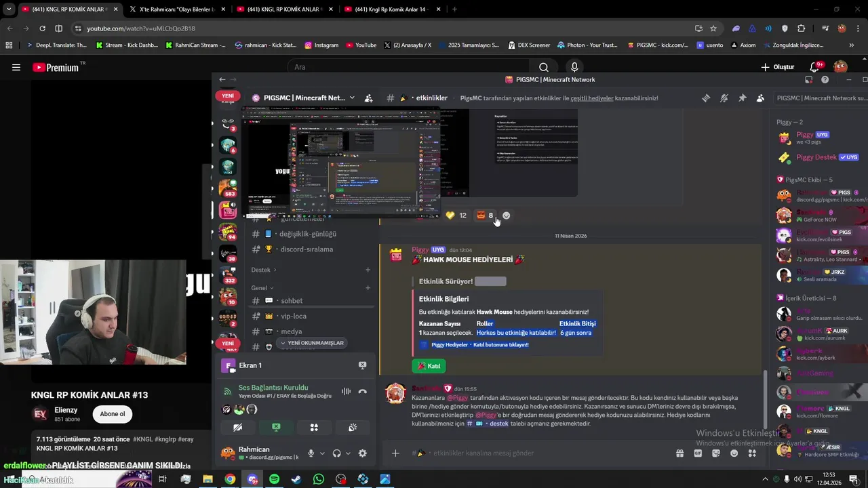Subscribe with the Abone ol button
868x488 pixels.
point(113,414)
